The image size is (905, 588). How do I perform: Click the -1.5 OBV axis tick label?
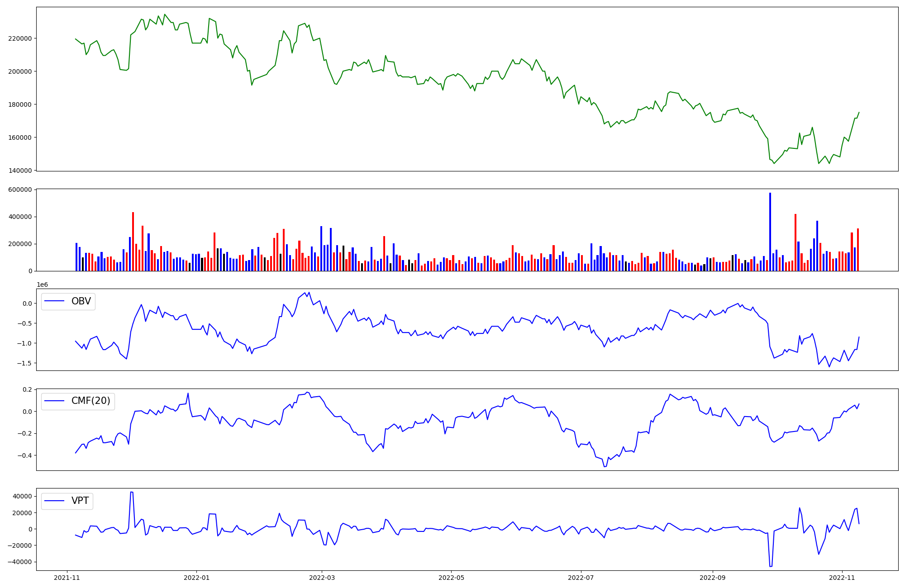[24, 363]
